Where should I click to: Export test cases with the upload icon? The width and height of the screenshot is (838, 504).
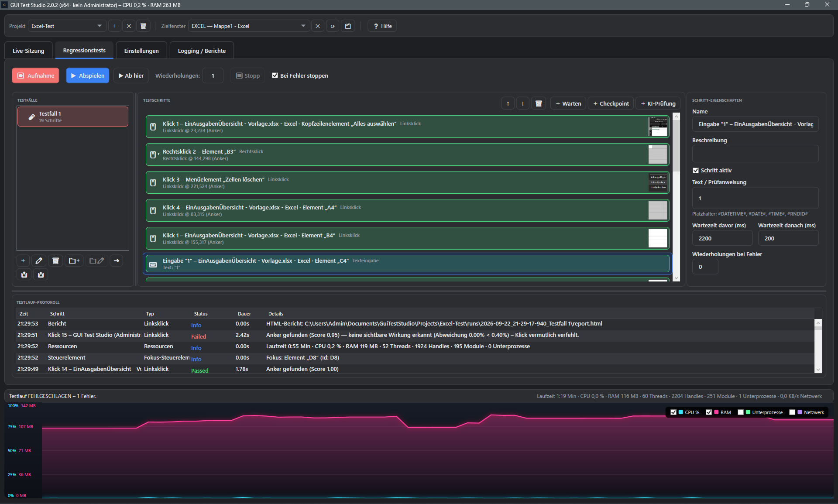pyautogui.click(x=24, y=274)
